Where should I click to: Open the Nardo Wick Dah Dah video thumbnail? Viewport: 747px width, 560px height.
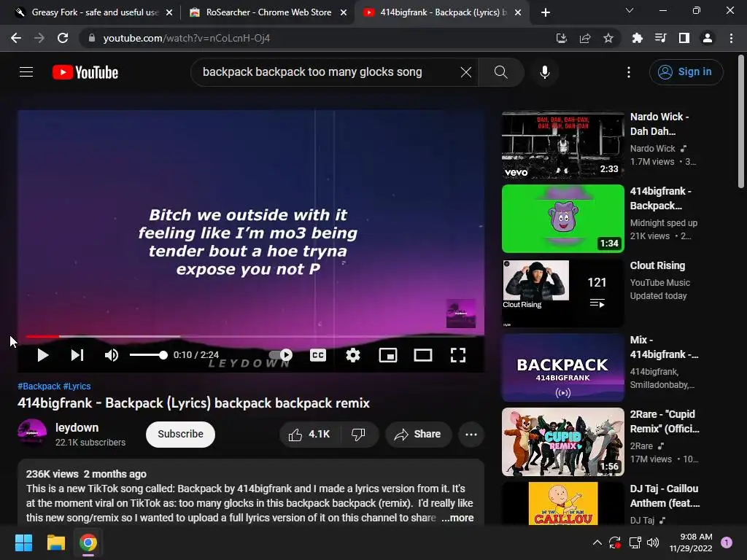[562, 145]
